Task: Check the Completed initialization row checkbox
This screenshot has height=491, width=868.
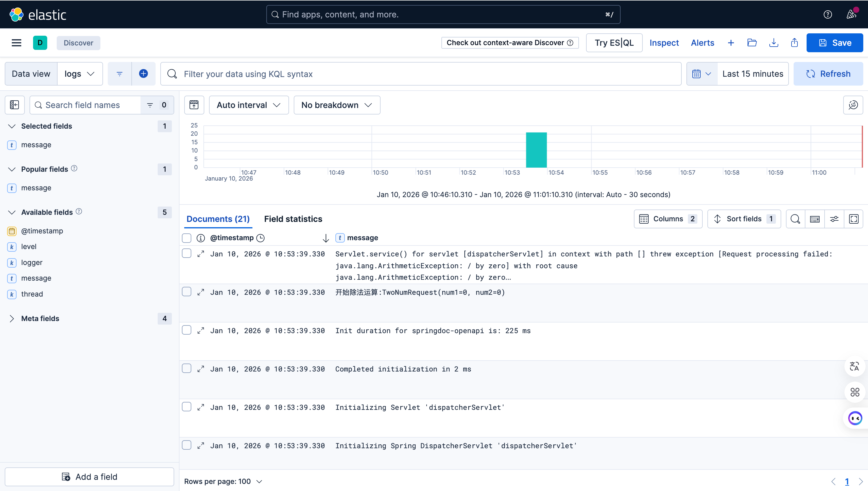Action: point(187,369)
